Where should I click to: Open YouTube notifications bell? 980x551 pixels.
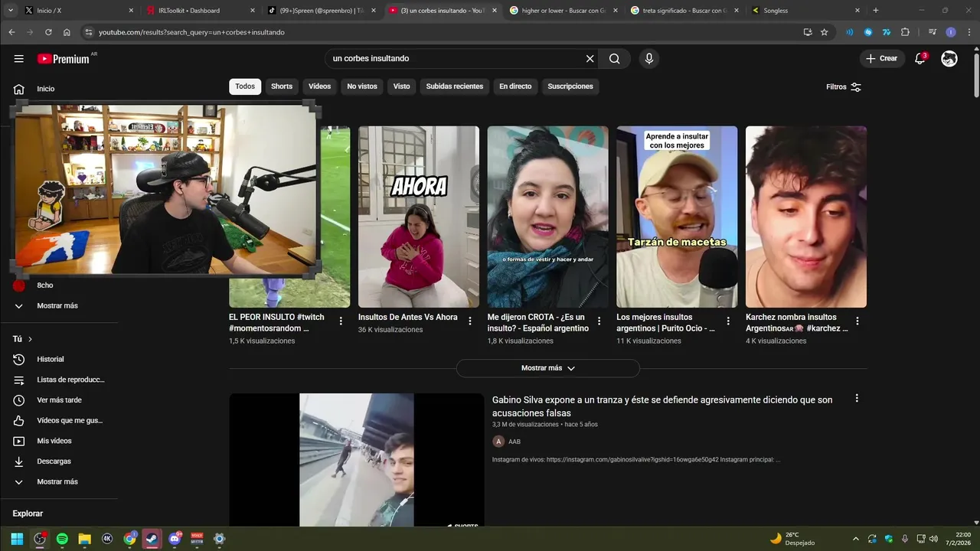coord(920,59)
